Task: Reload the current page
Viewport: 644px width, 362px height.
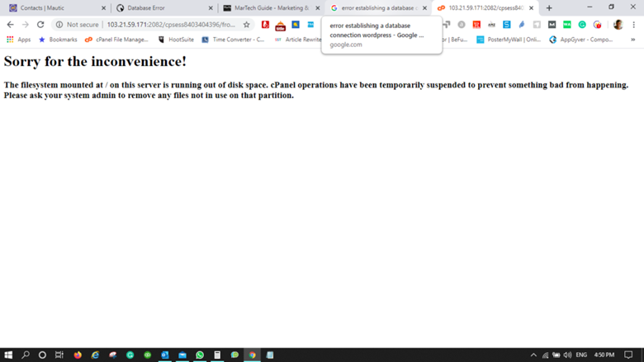Action: pyautogui.click(x=40, y=25)
